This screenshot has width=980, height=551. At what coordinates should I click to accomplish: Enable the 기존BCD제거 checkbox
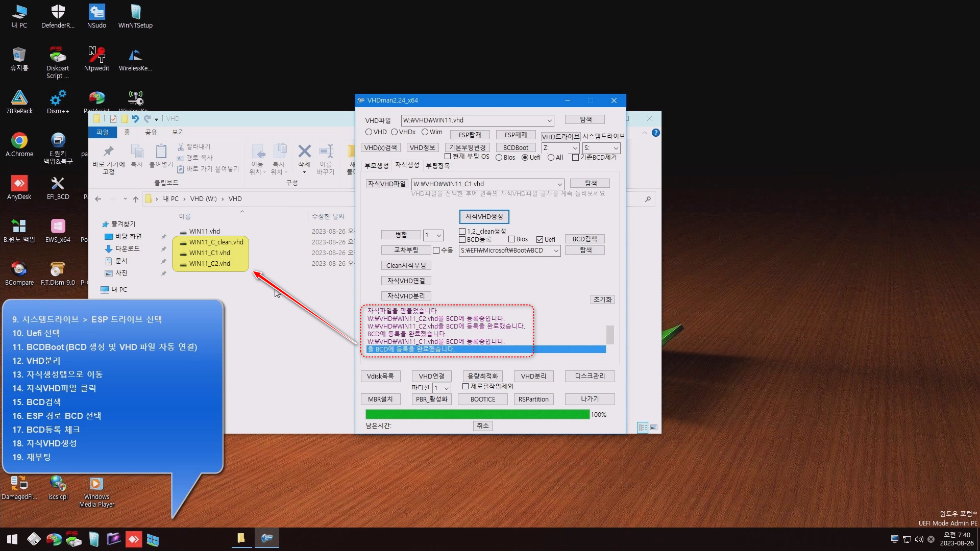click(x=575, y=157)
